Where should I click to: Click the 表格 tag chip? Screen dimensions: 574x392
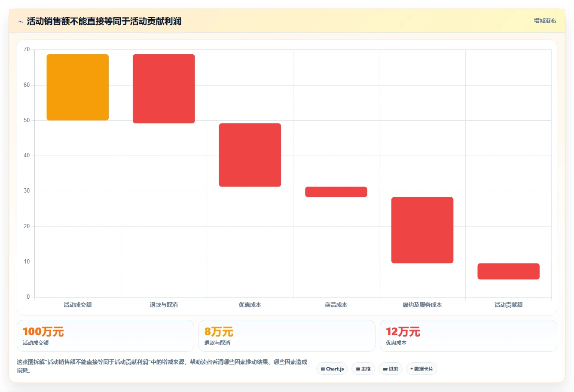363,369
